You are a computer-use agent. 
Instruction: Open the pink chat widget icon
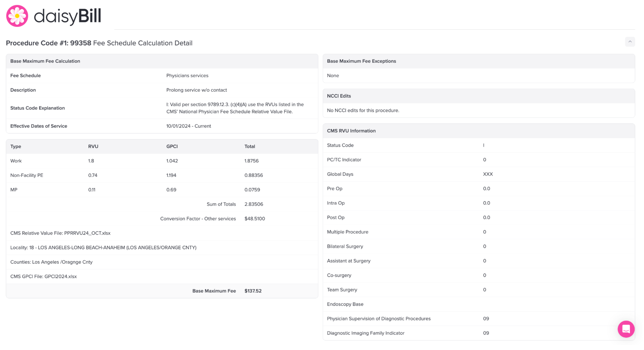pos(626,329)
